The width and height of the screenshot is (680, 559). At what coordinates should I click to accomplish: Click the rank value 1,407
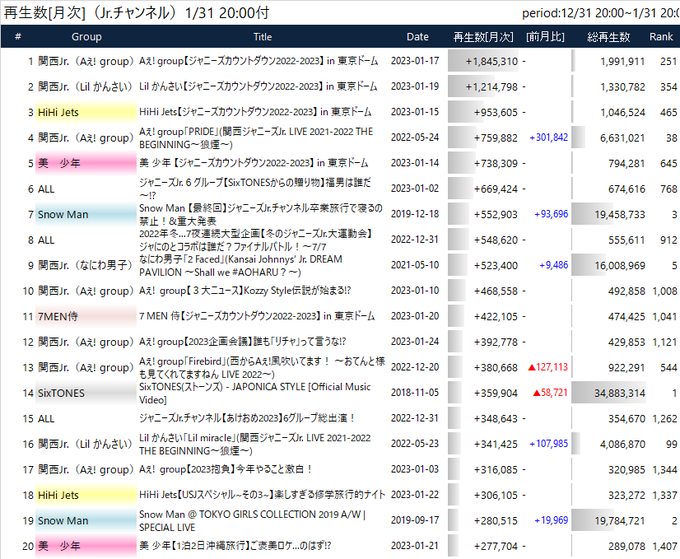(664, 546)
